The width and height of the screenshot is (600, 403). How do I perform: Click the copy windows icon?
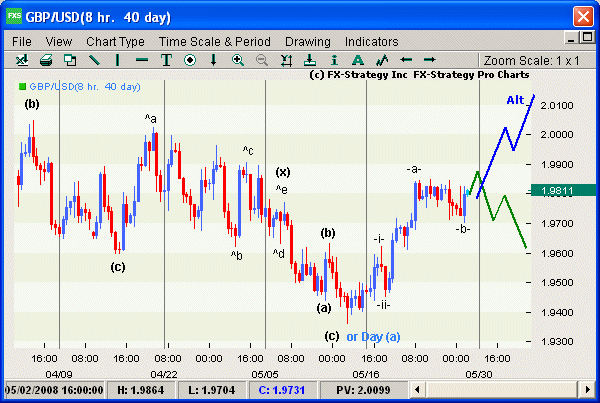[70, 60]
